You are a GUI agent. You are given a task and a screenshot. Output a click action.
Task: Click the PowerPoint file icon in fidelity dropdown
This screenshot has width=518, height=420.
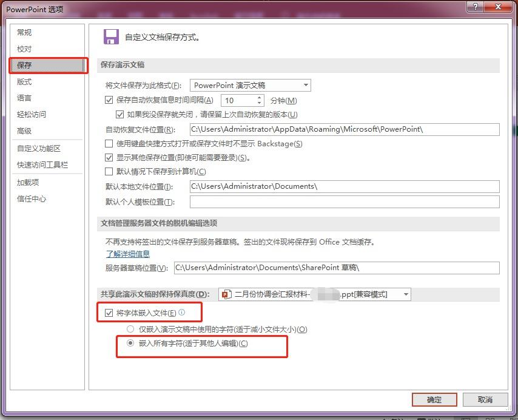point(226,294)
